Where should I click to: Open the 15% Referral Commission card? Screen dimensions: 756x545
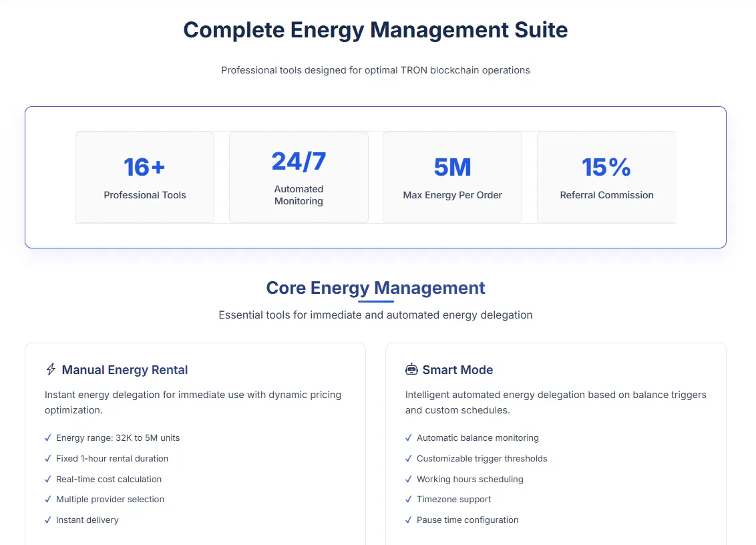tap(606, 177)
